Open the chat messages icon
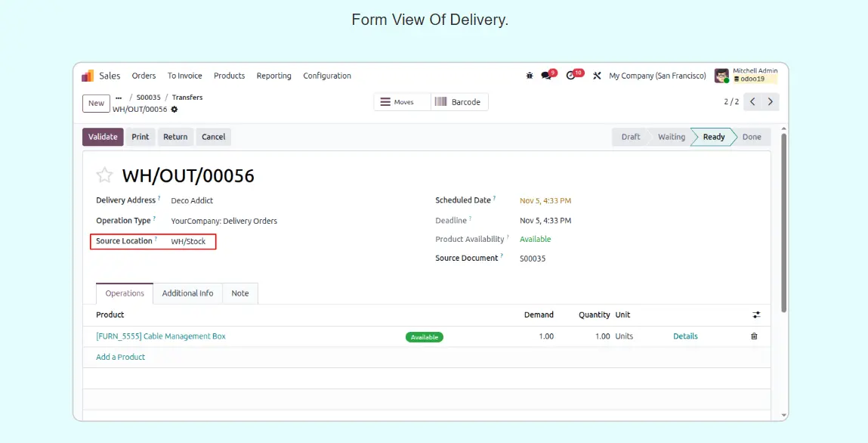 (546, 76)
